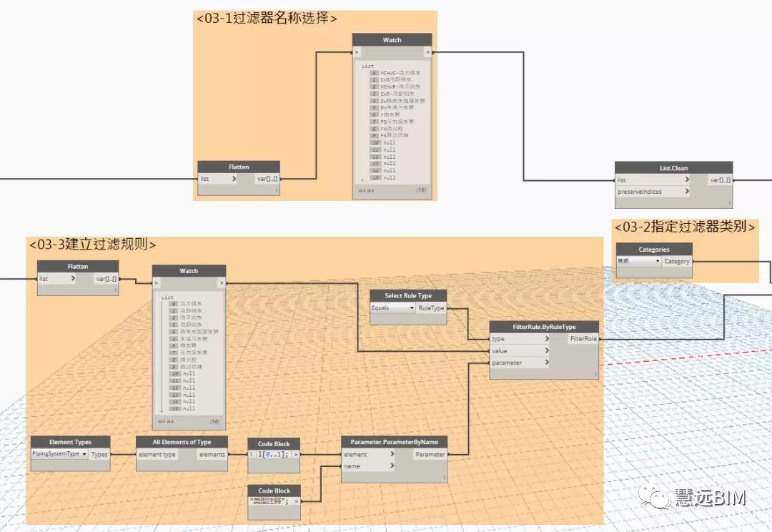The height and width of the screenshot is (532, 772).
Task: Click the output arrow of the "类型注释" Code Block
Action: (296, 501)
